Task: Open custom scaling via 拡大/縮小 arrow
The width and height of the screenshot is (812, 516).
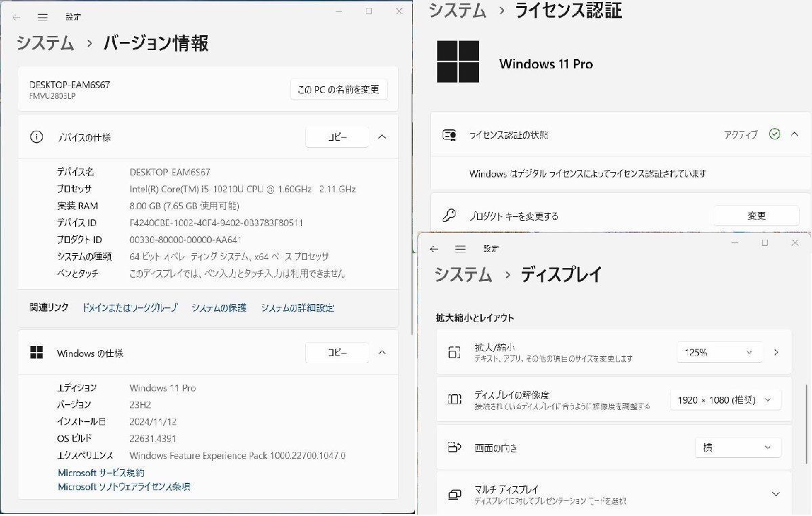Action: click(776, 352)
